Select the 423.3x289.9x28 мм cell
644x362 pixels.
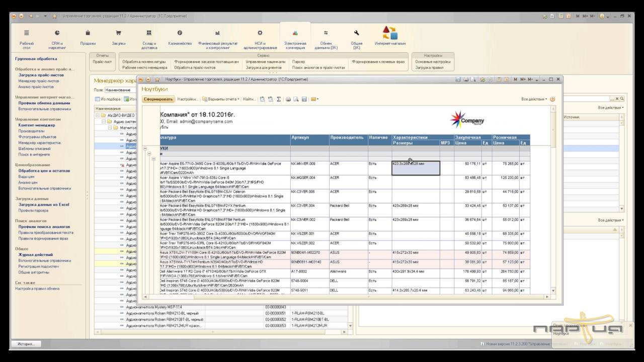click(x=416, y=168)
